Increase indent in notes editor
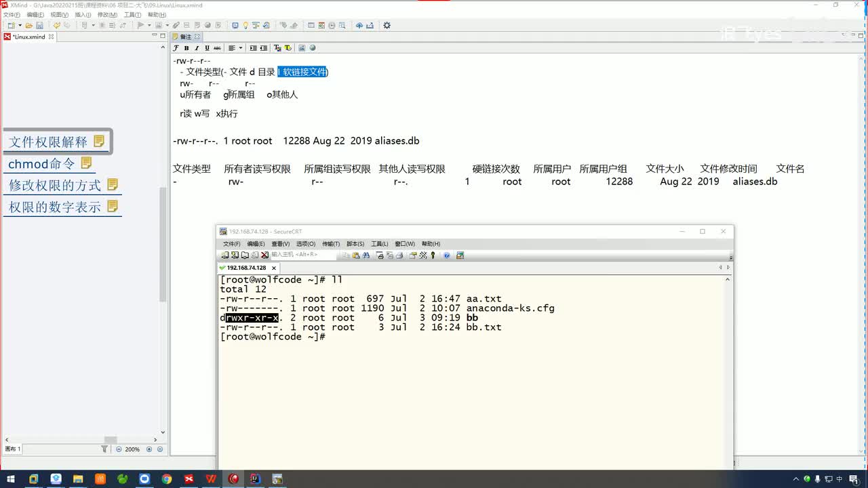Image resolution: width=868 pixels, height=488 pixels. pos(253,48)
